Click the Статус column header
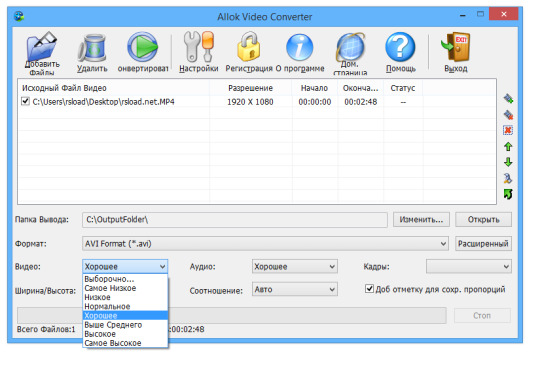This screenshot has height=374, width=540. pyautogui.click(x=403, y=88)
